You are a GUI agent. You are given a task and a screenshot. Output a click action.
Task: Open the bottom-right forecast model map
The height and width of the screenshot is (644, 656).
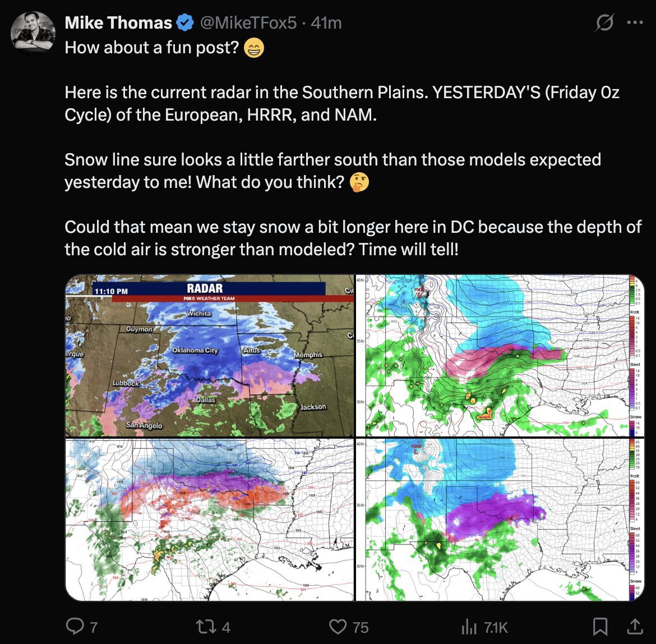(500, 520)
